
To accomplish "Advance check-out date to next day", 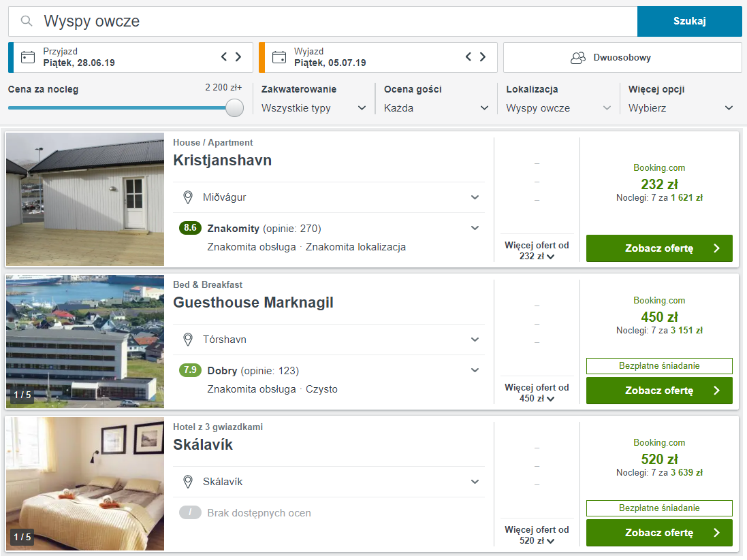I will [483, 57].
